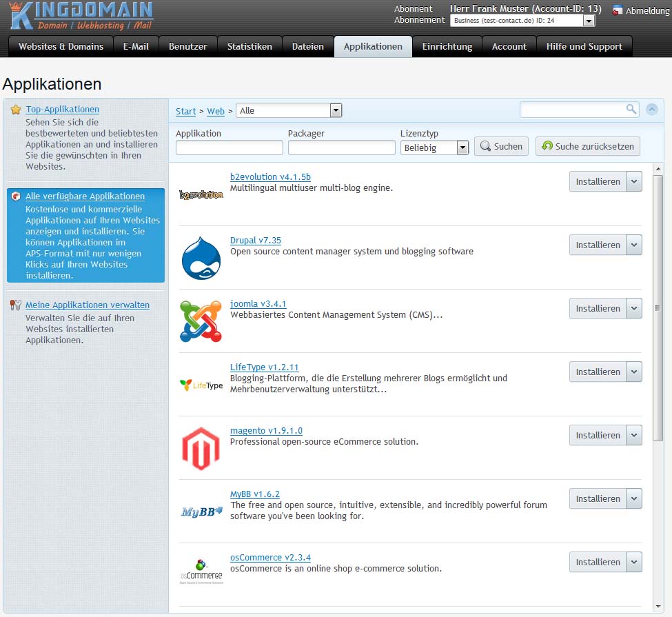Image resolution: width=672 pixels, height=617 pixels.
Task: Click the Alle verfügbare Applikationen box icon
Action: point(16,196)
